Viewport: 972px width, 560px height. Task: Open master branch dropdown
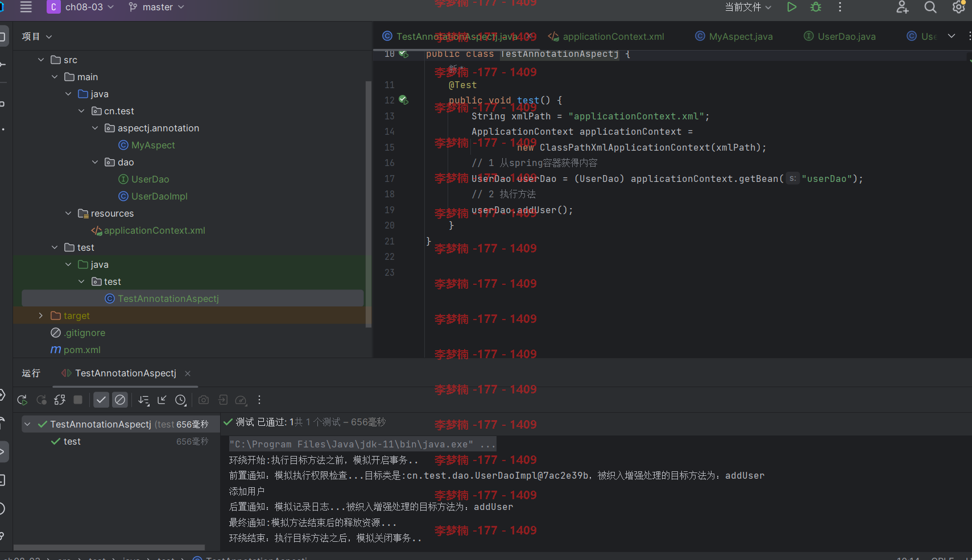[156, 7]
